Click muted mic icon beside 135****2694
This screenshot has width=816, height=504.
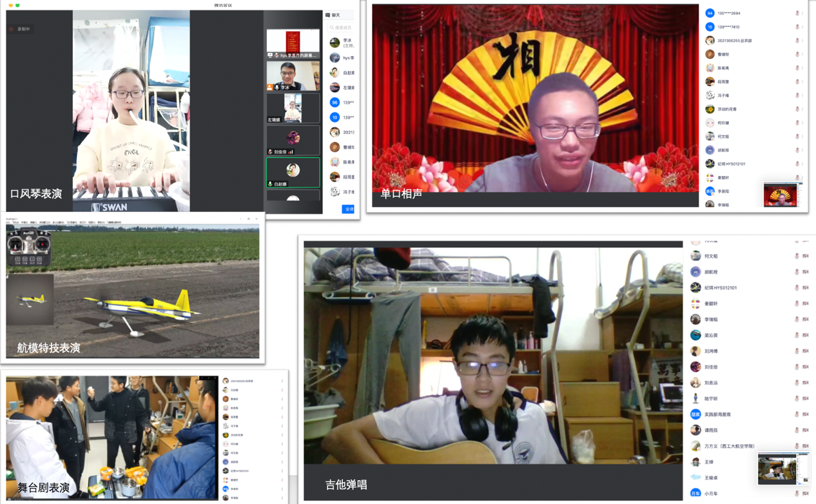coord(797,13)
